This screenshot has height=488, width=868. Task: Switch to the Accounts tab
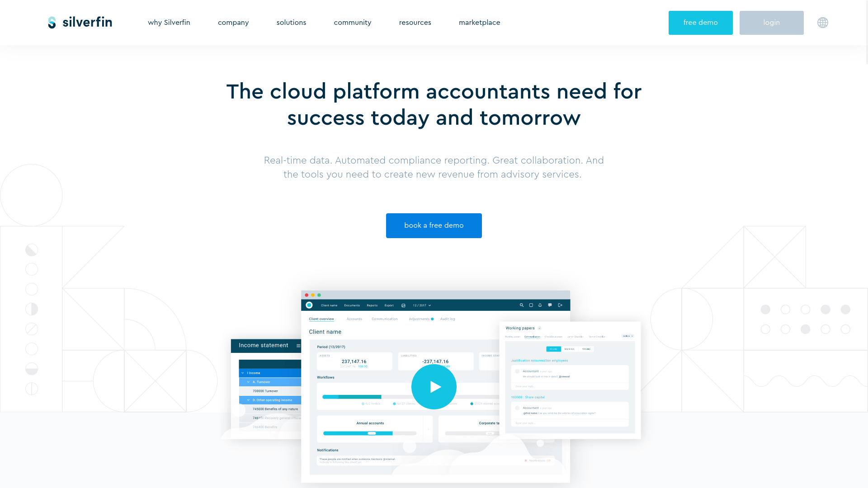click(355, 319)
